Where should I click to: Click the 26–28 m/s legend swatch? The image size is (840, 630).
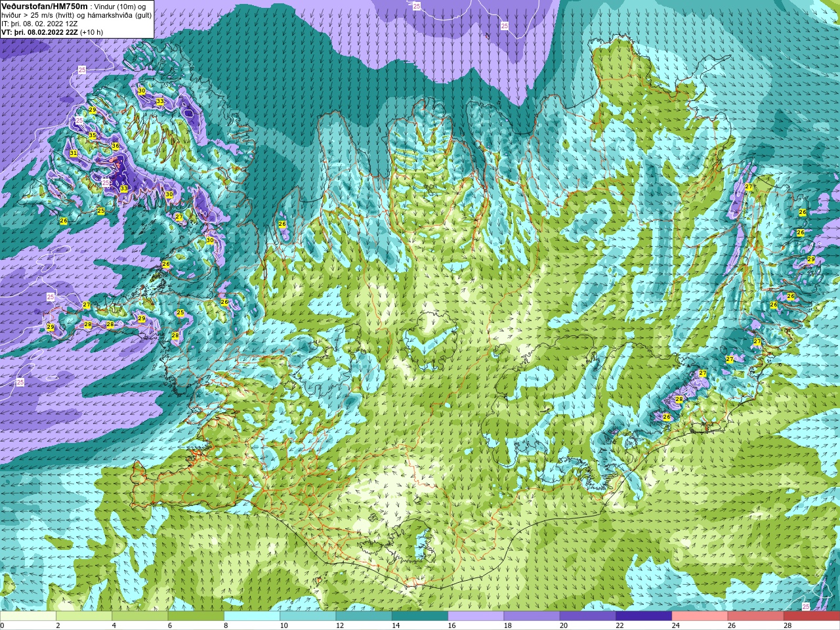click(x=755, y=616)
